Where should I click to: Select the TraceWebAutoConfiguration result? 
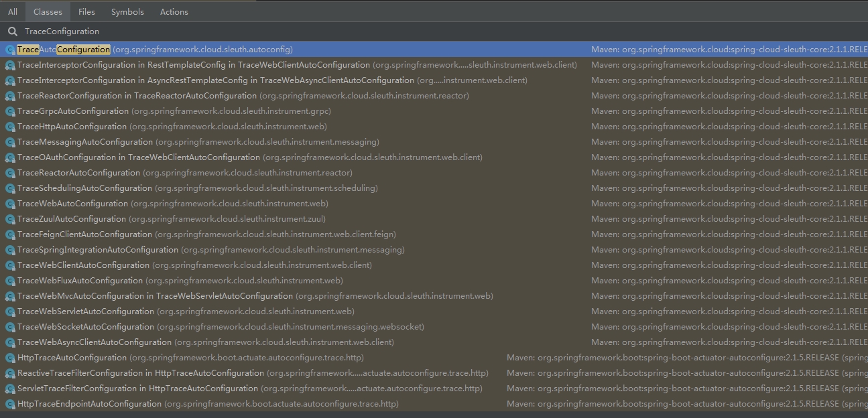pyautogui.click(x=434, y=204)
